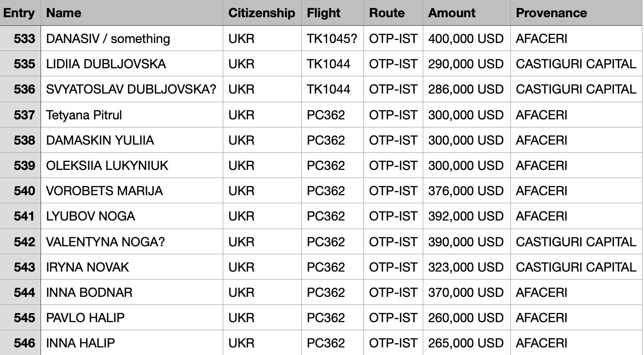Select the PAVLO HALIP name cell
The image size is (644, 355).
pos(132,318)
